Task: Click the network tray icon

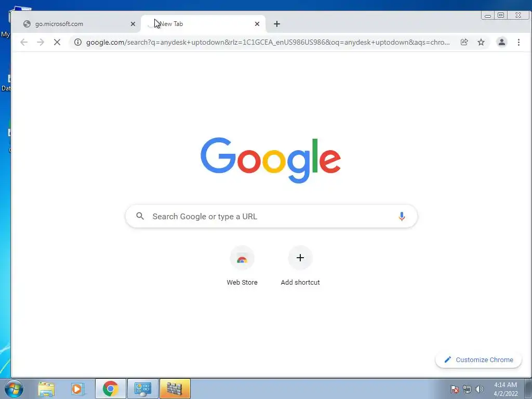Action: click(x=467, y=389)
